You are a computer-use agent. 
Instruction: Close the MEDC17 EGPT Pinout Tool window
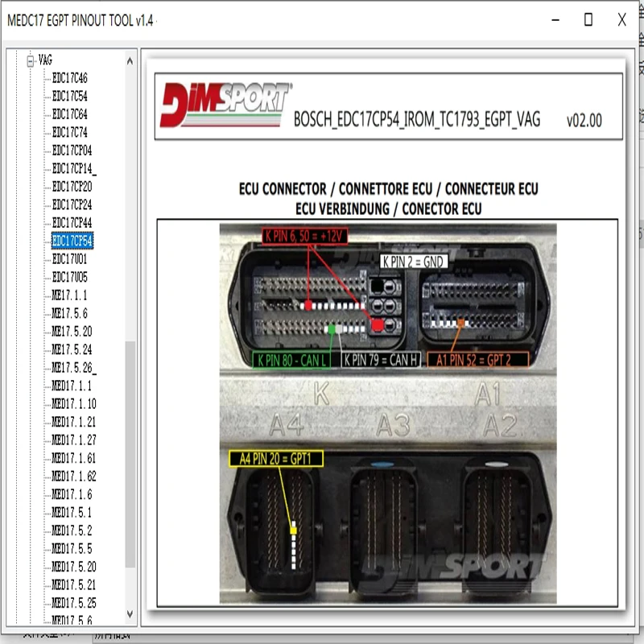click(x=621, y=19)
